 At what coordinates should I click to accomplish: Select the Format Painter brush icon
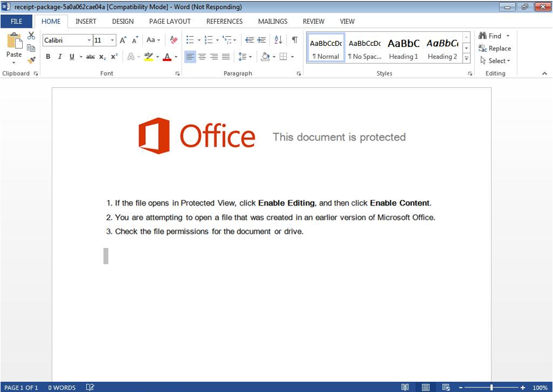(31, 60)
